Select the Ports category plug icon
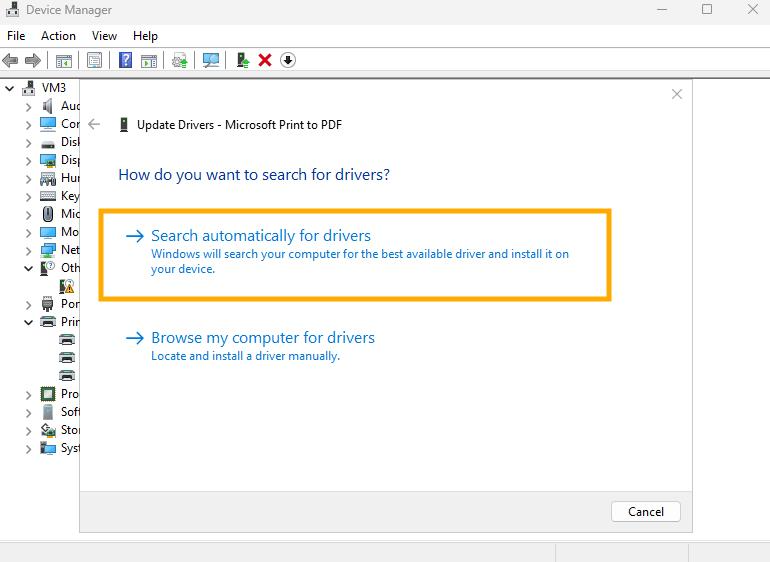Viewport: 770px width, 562px height. [48, 304]
